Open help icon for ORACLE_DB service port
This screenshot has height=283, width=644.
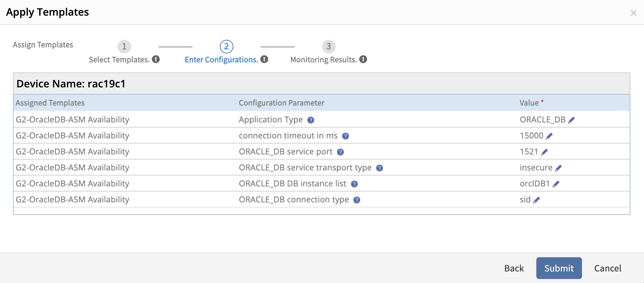click(x=340, y=152)
